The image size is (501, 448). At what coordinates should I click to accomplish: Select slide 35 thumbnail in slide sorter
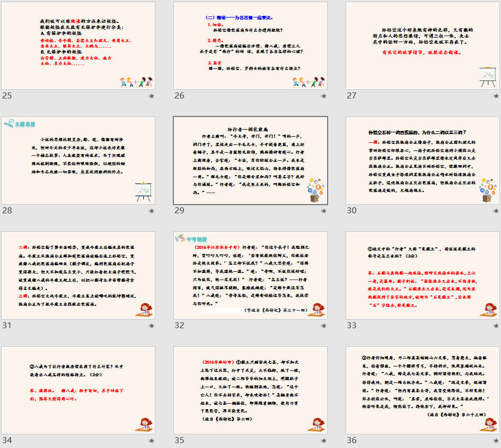pos(250,390)
